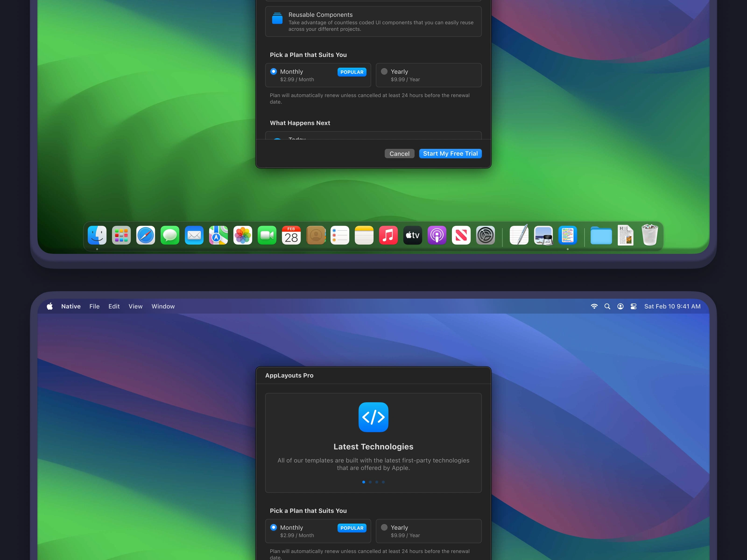
Task: Click the Reusable Components feature row
Action: (x=373, y=22)
